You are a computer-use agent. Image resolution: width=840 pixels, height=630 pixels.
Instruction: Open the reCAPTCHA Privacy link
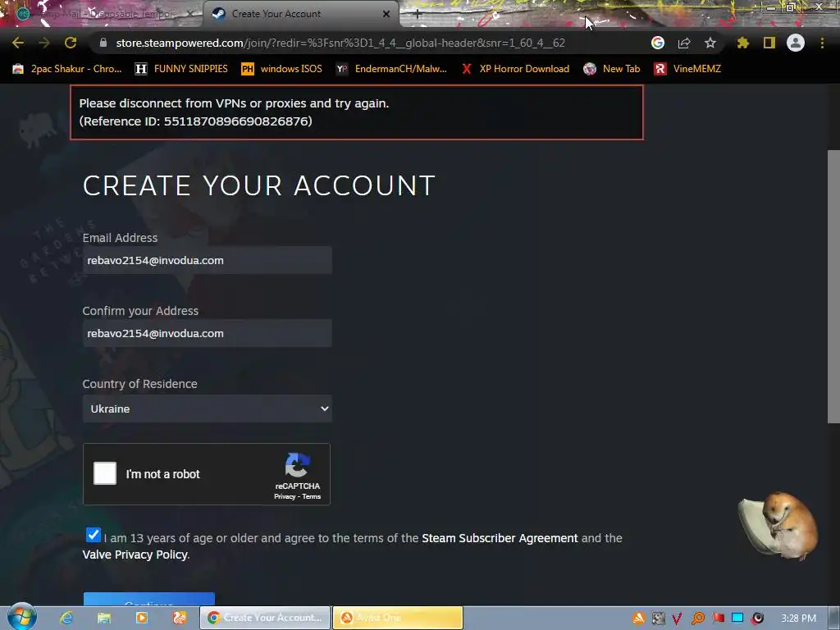tap(285, 496)
